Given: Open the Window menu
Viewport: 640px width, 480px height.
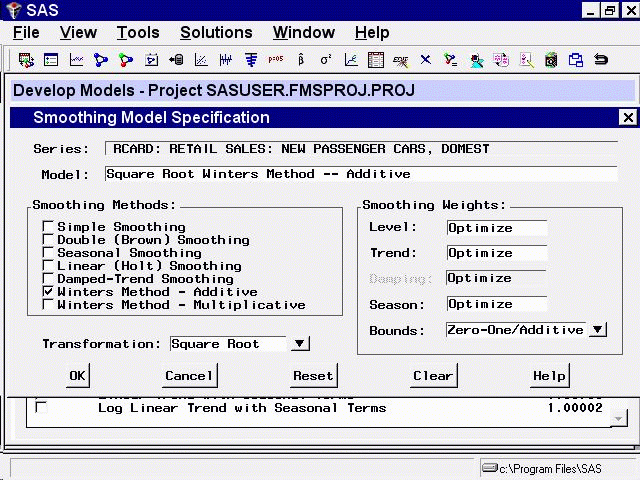Looking at the screenshot, I should (x=304, y=32).
